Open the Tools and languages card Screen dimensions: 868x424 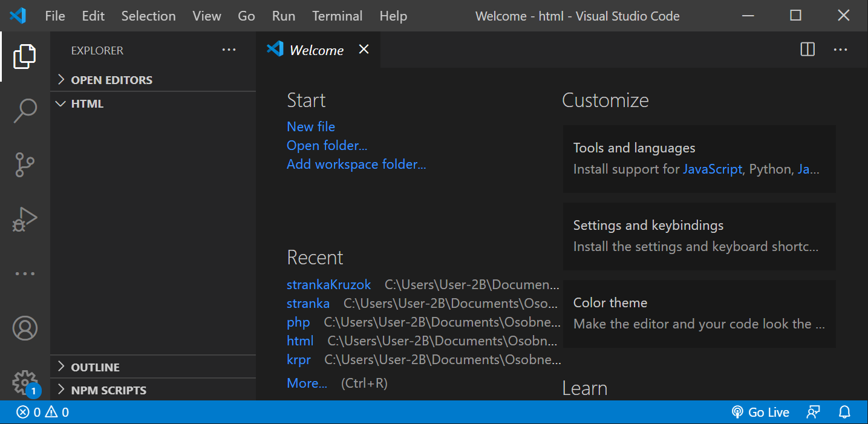coord(699,159)
